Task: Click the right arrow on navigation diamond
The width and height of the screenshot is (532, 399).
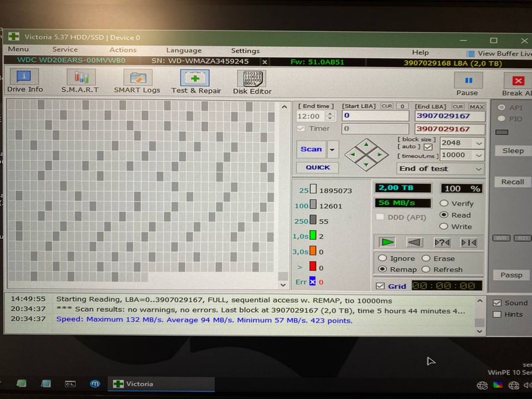Action: [380, 154]
